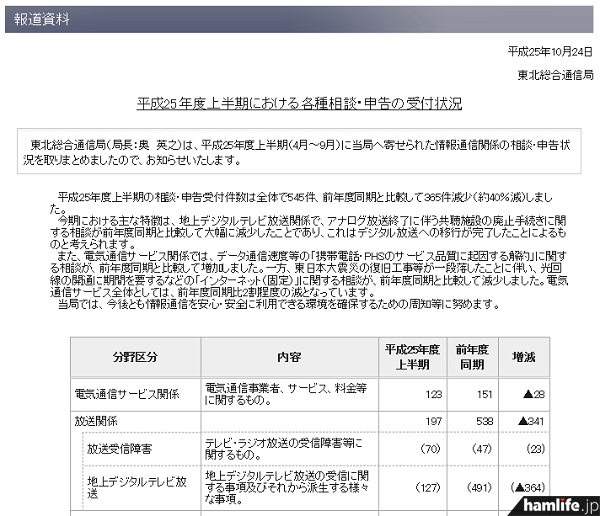Click the underlined title 平成25年度上半期における各種相談・申告の受付状況
600x516 pixels.
(x=299, y=105)
